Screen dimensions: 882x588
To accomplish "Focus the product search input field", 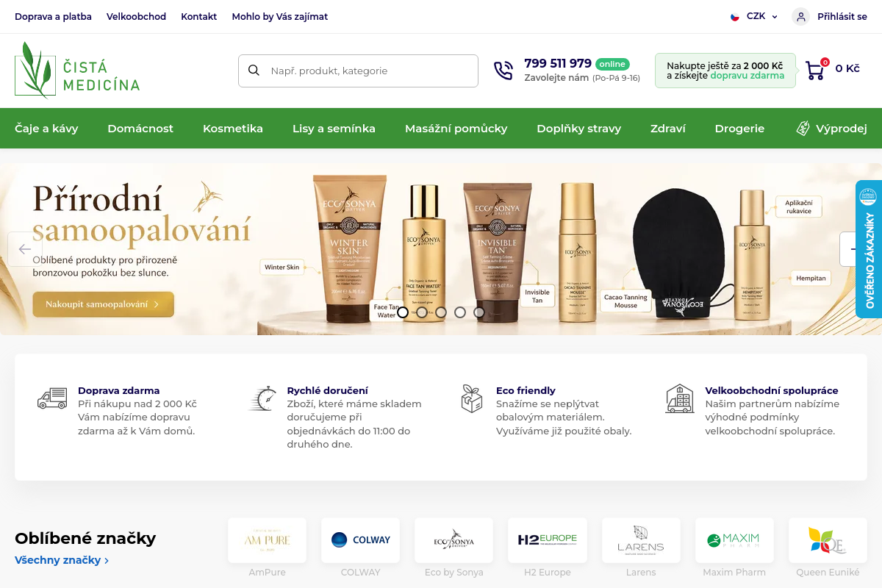I will [358, 71].
